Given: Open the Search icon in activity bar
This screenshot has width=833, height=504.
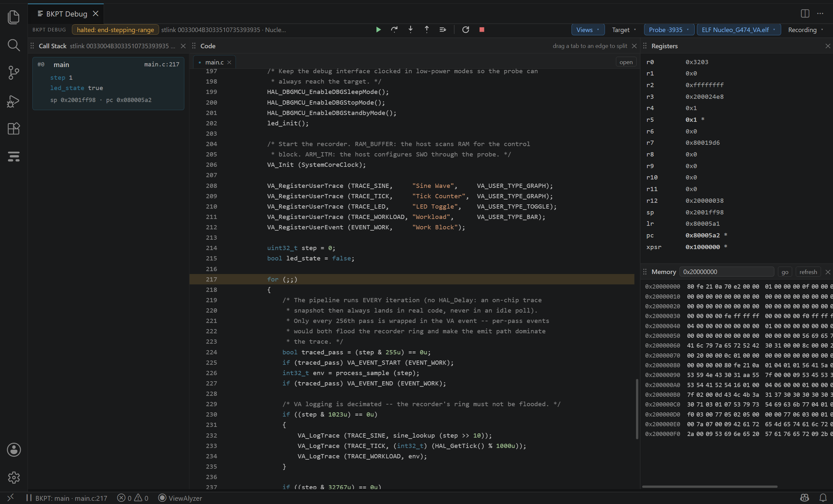Looking at the screenshot, I should (x=14, y=45).
